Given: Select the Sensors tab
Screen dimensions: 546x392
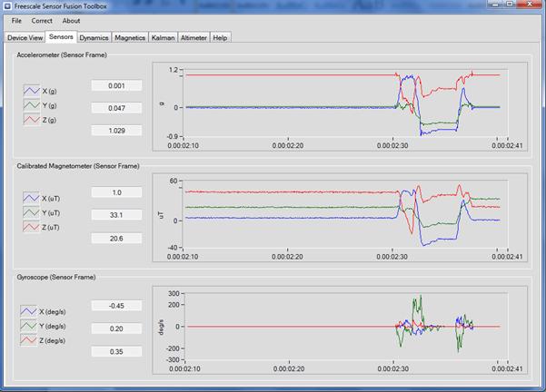Looking at the screenshot, I should 61,37.
